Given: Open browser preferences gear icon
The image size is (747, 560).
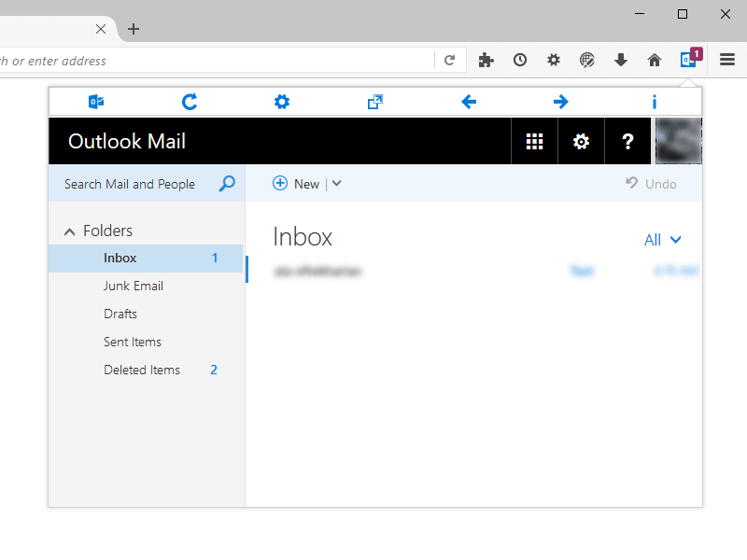Looking at the screenshot, I should 554,60.
